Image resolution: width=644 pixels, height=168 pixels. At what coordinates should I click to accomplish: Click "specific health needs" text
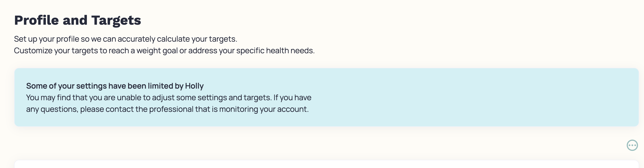pos(275,51)
